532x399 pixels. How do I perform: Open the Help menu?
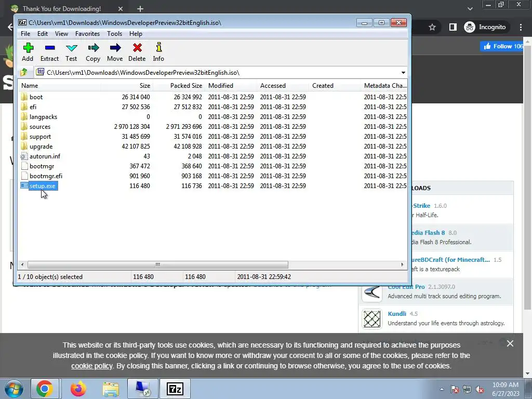[136, 34]
